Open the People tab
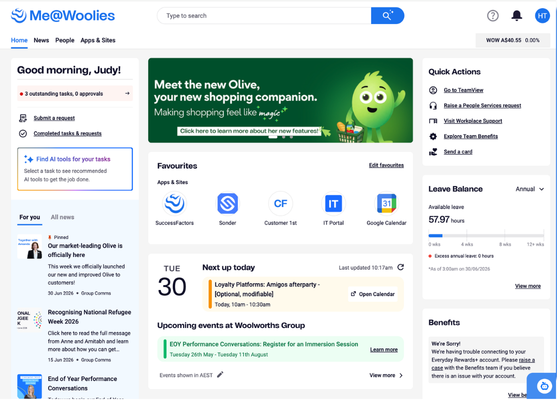The width and height of the screenshot is (557, 400). point(65,40)
